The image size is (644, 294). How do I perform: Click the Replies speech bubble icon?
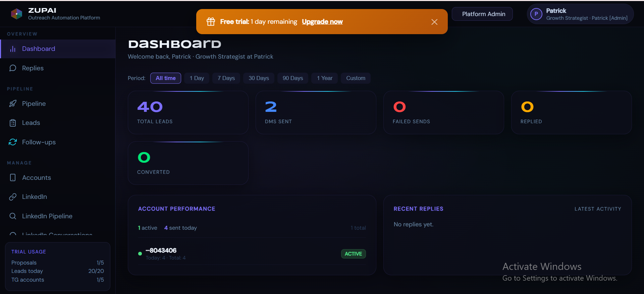(13, 68)
